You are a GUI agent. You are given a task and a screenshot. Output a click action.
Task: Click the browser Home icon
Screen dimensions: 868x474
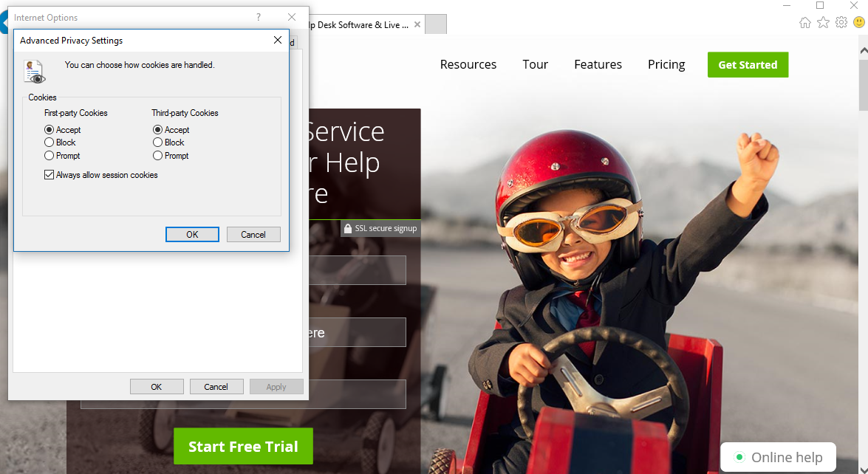pos(805,23)
